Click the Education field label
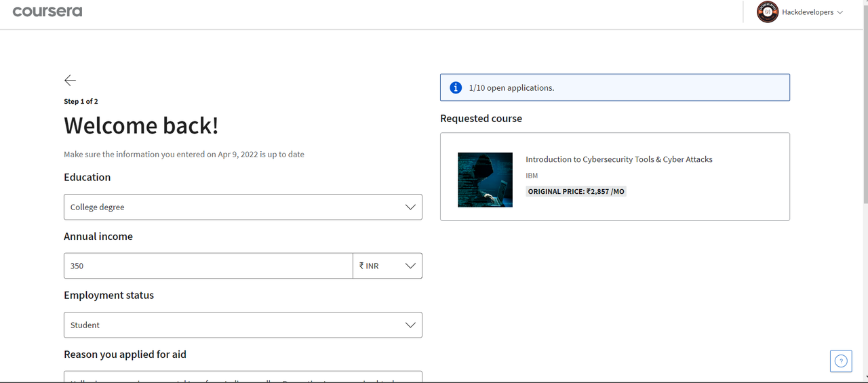 pos(87,178)
